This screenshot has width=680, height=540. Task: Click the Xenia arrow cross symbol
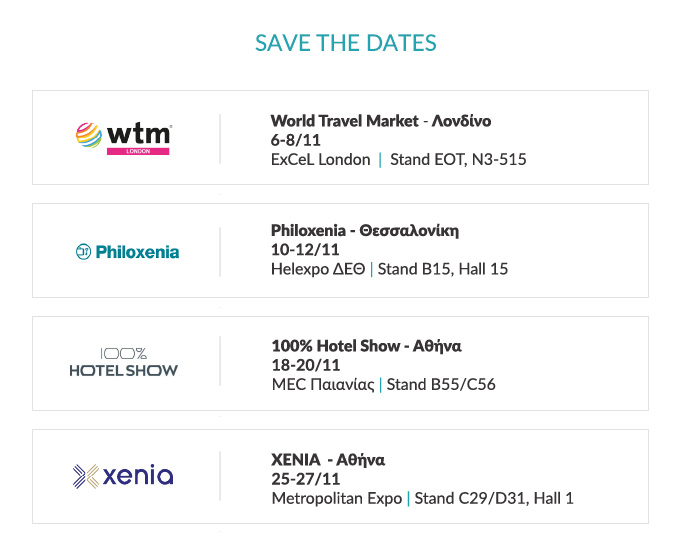pos(86,476)
